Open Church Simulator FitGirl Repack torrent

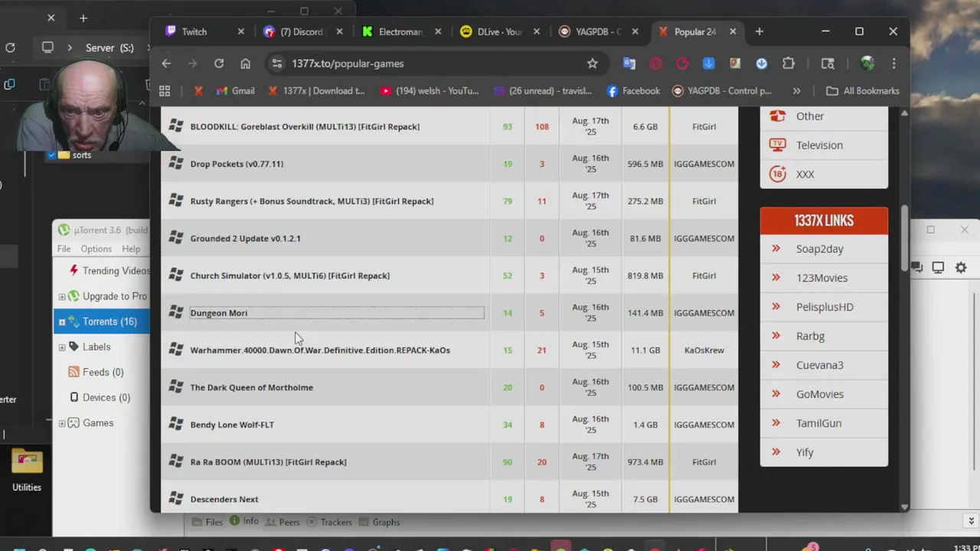(289, 275)
